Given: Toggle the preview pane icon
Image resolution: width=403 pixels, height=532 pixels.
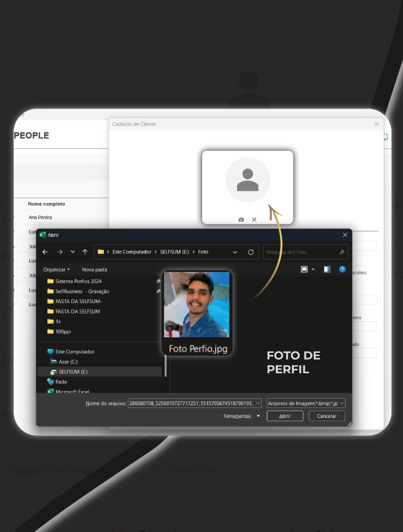Looking at the screenshot, I should (x=327, y=269).
